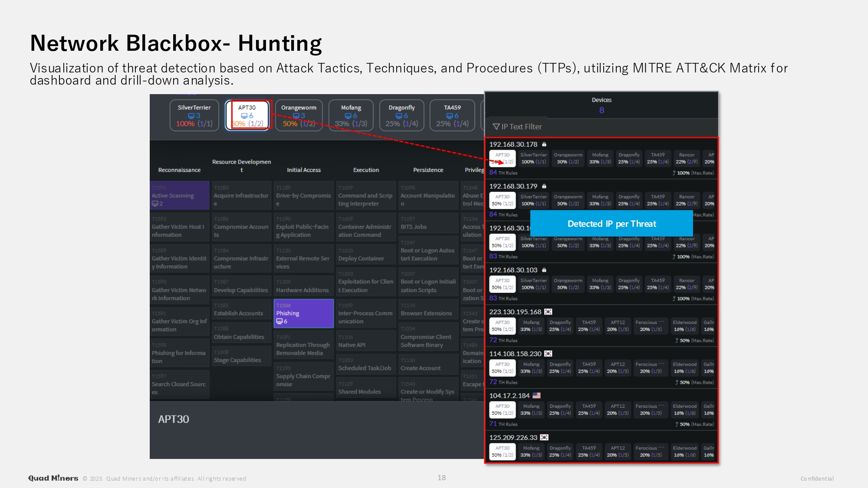Select the Persistence tactic column header
This screenshot has width=868, height=488.
click(x=428, y=170)
